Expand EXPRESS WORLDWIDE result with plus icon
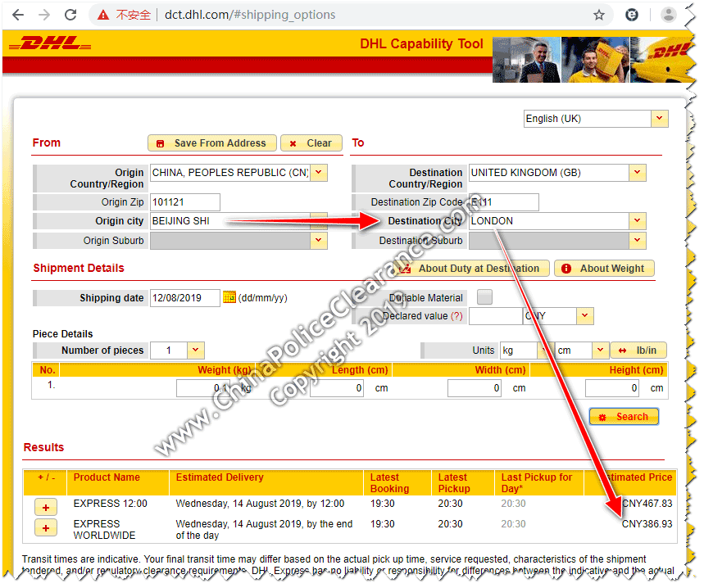 (x=46, y=528)
